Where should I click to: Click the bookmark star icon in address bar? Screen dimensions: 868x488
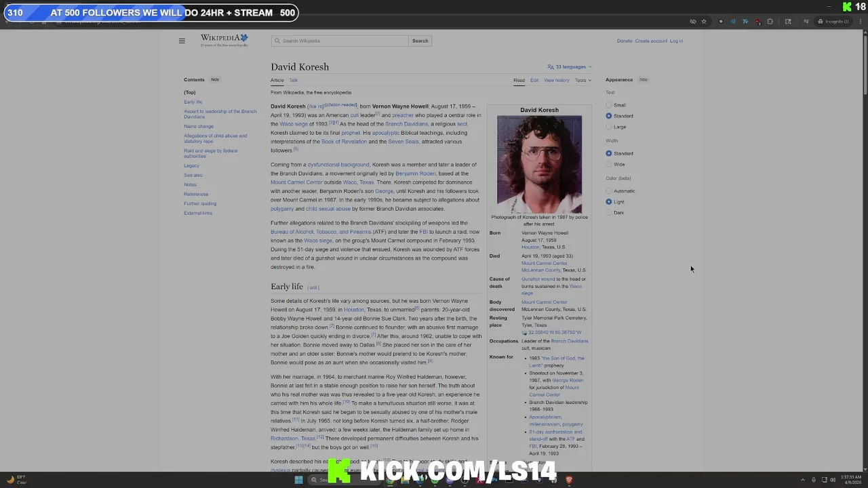[704, 22]
